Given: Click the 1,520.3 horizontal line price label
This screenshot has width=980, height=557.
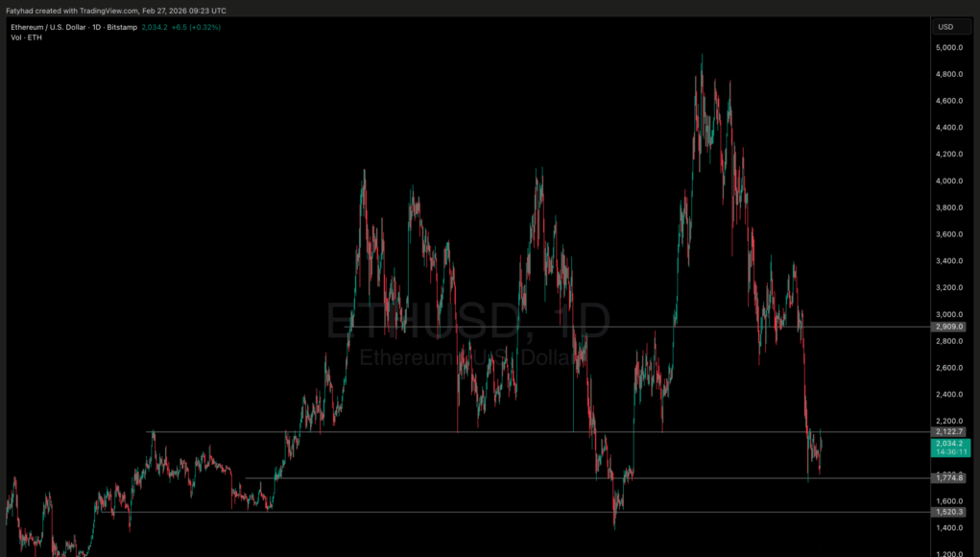Looking at the screenshot, I should pos(948,512).
